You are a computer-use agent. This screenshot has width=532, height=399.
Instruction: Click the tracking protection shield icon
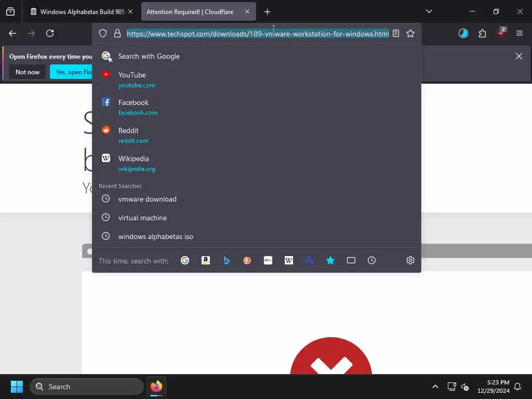pyautogui.click(x=103, y=33)
